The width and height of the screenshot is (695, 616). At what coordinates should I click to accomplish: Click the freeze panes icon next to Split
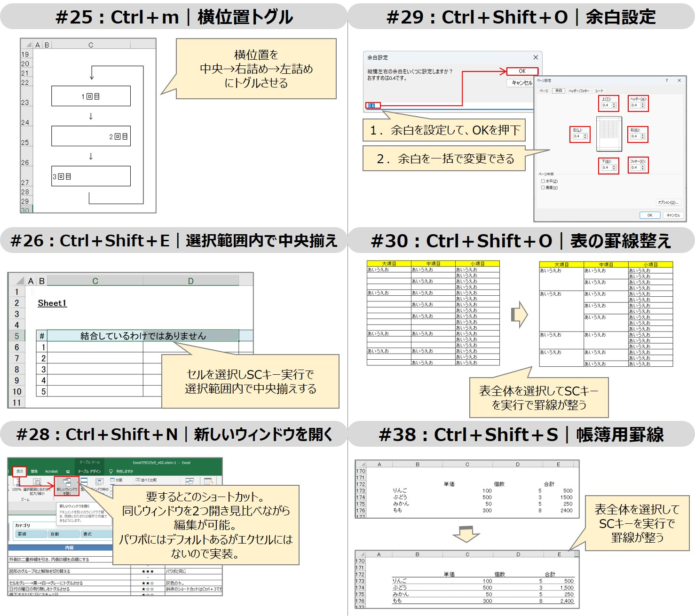(99, 482)
